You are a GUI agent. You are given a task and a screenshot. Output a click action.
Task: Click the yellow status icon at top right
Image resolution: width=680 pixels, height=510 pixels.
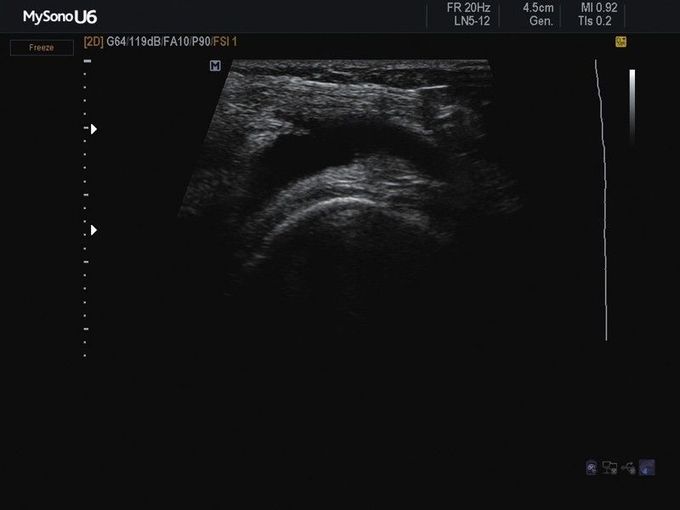point(621,42)
